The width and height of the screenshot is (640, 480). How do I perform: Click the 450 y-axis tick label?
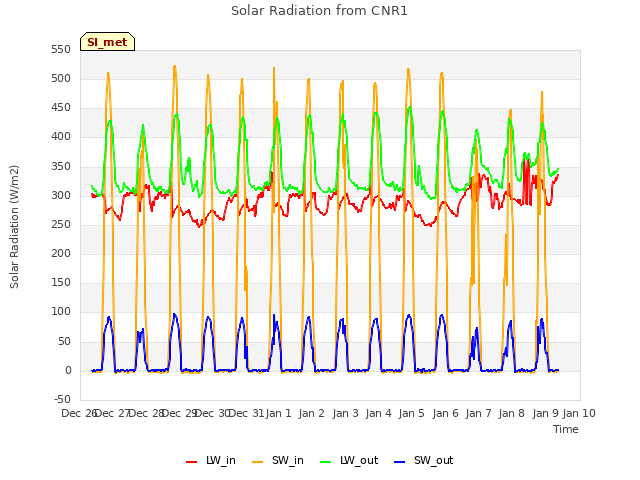[61, 108]
